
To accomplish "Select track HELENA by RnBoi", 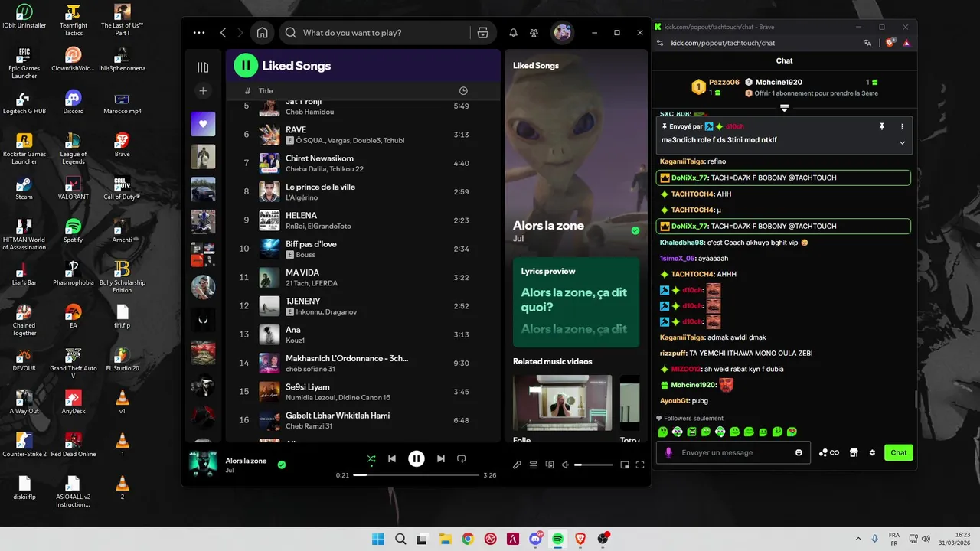I will 364,220.
